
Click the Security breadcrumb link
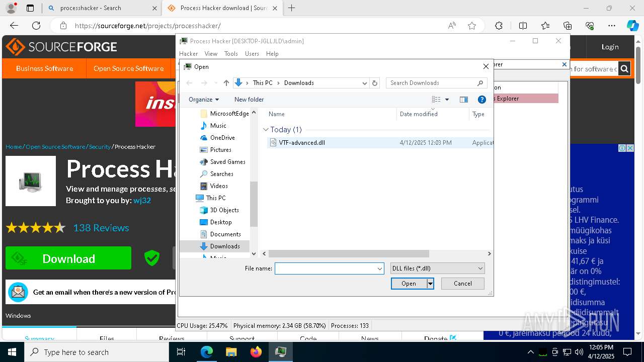click(100, 147)
